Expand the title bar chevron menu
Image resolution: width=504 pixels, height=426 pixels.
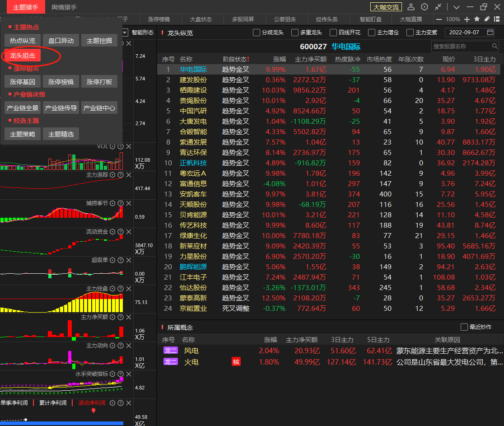click(x=457, y=7)
